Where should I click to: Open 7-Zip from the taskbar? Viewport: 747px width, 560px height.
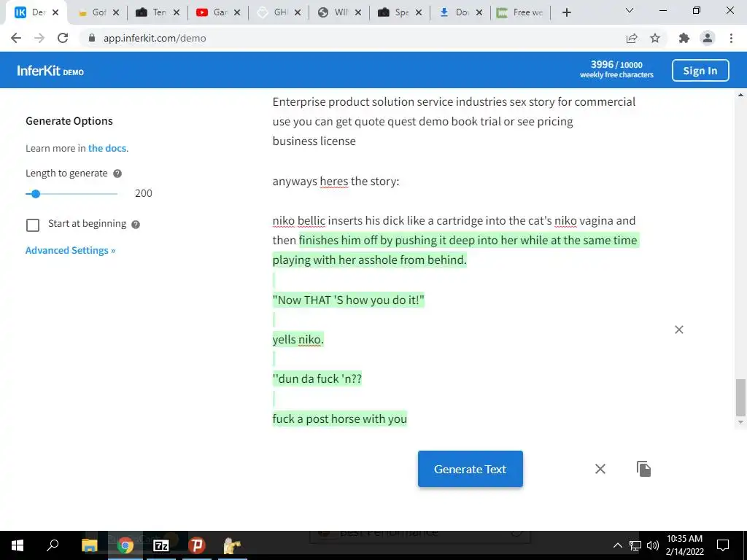pyautogui.click(x=161, y=545)
